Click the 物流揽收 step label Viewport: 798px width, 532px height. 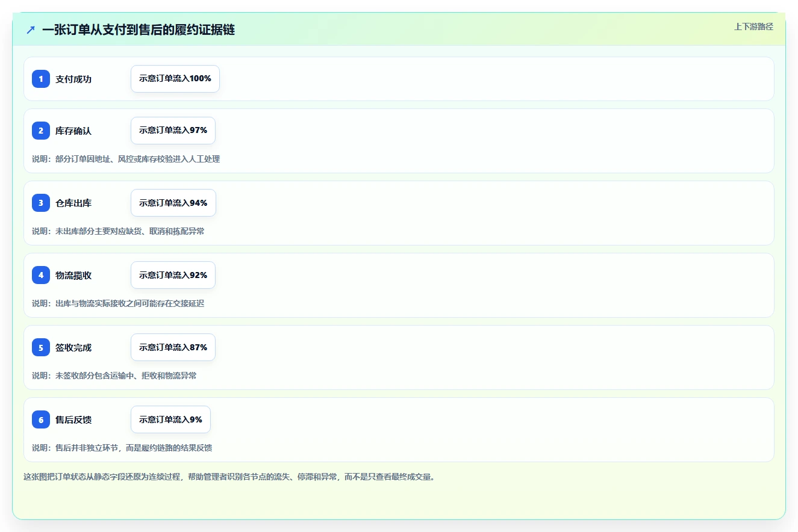point(73,275)
